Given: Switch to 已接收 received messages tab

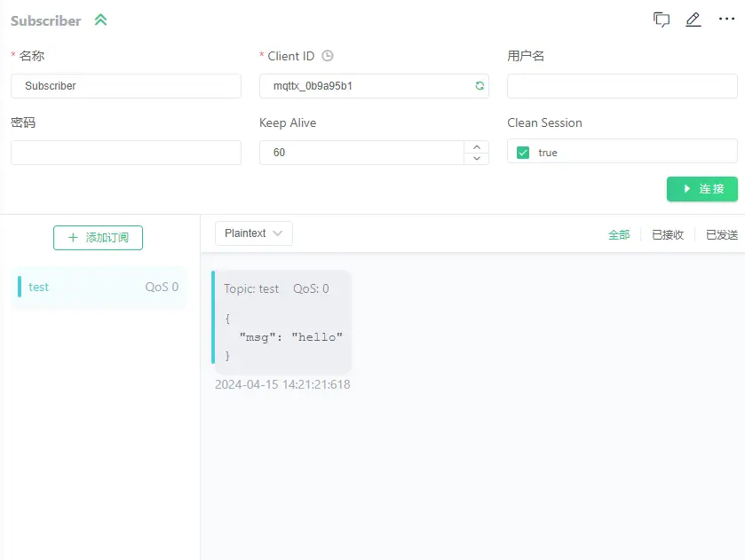Looking at the screenshot, I should (668, 235).
